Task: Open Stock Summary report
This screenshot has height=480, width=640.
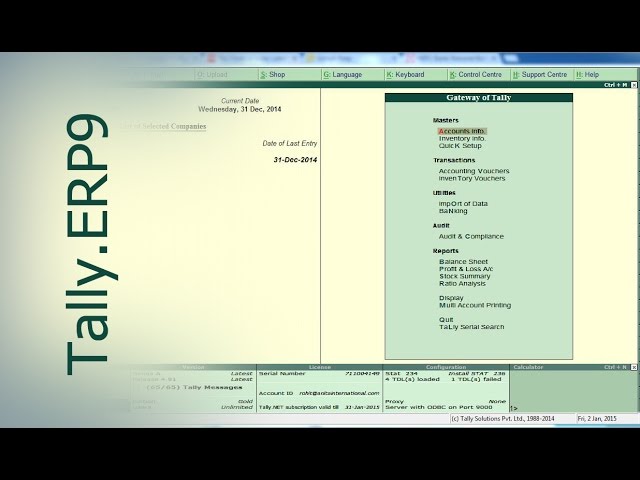Action: click(465, 276)
